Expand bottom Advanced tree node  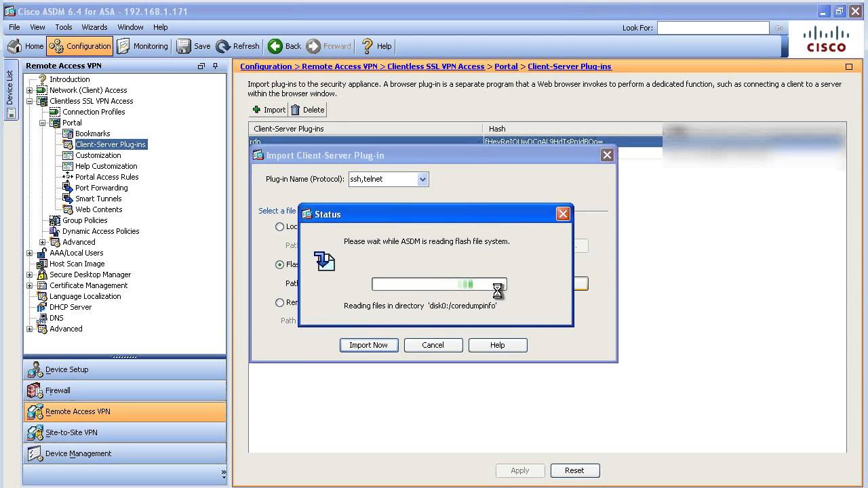(x=29, y=329)
